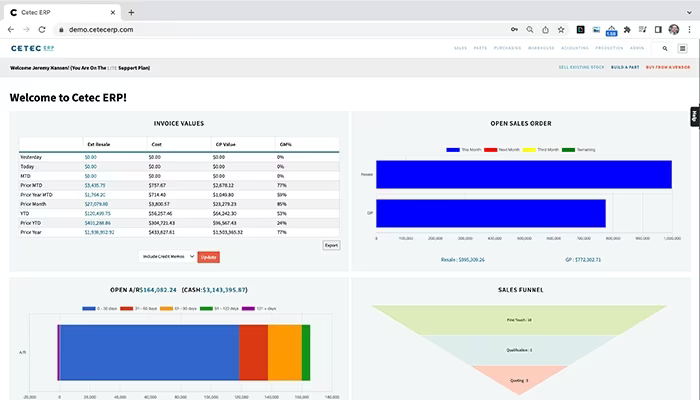
Task: Open the Sales menu
Action: [x=460, y=48]
